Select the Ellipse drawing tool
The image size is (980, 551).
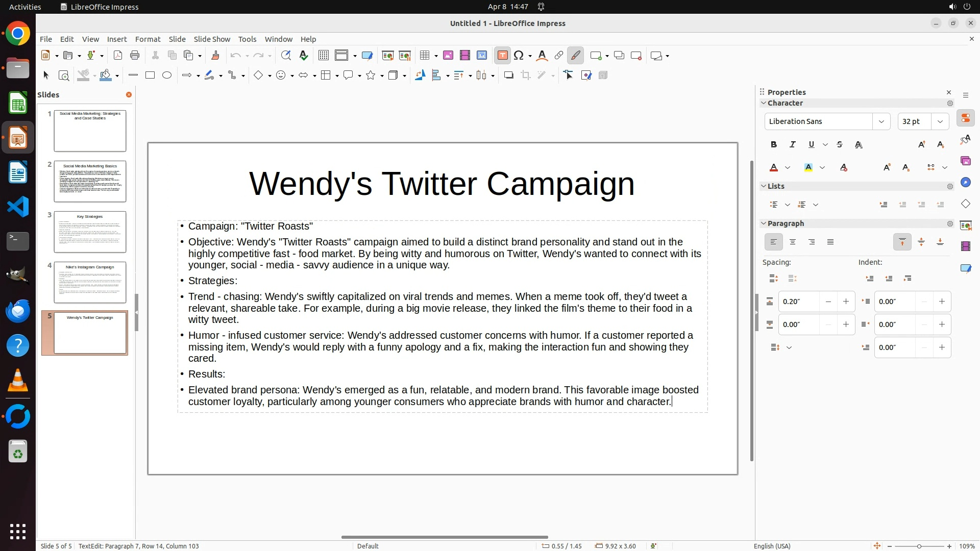coord(167,76)
